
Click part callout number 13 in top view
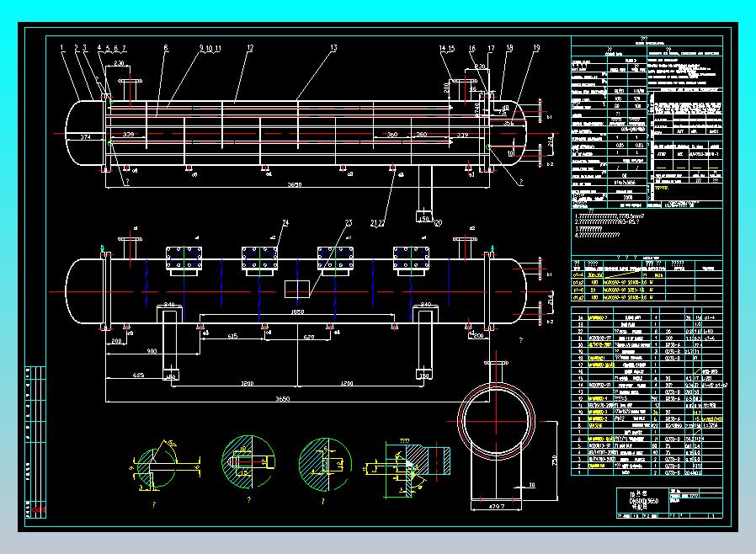pos(333,49)
